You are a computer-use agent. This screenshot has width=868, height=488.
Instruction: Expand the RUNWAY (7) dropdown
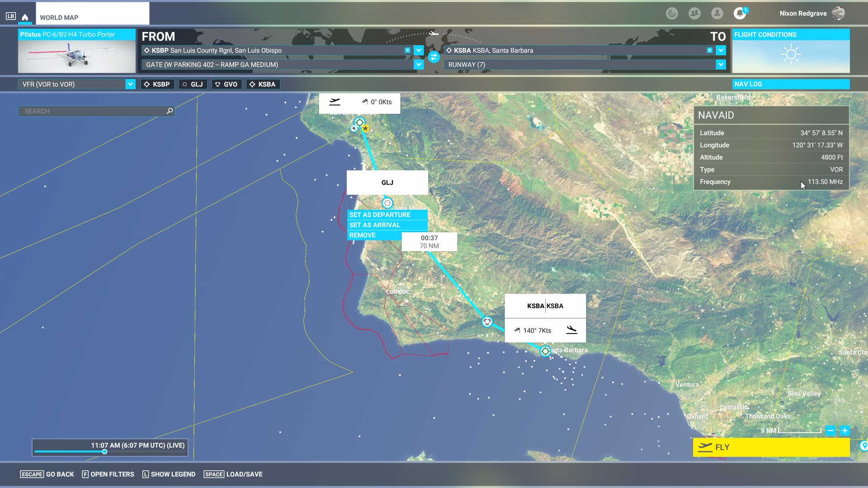coord(721,65)
